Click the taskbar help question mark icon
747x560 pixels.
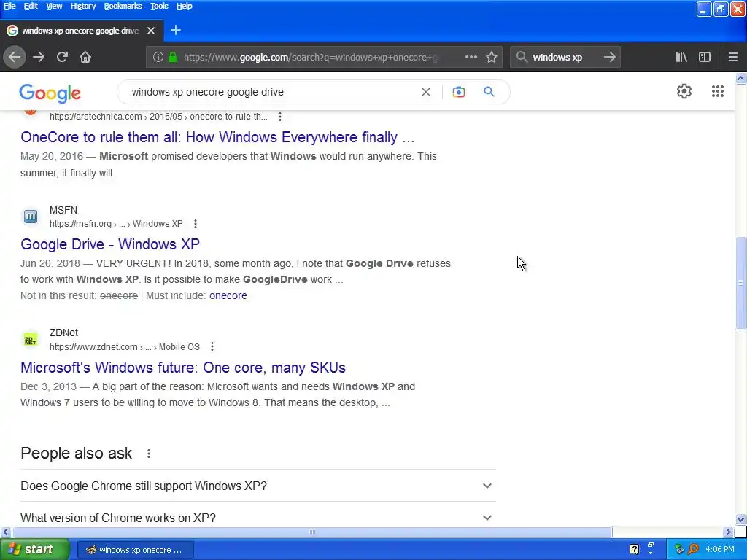pyautogui.click(x=634, y=550)
